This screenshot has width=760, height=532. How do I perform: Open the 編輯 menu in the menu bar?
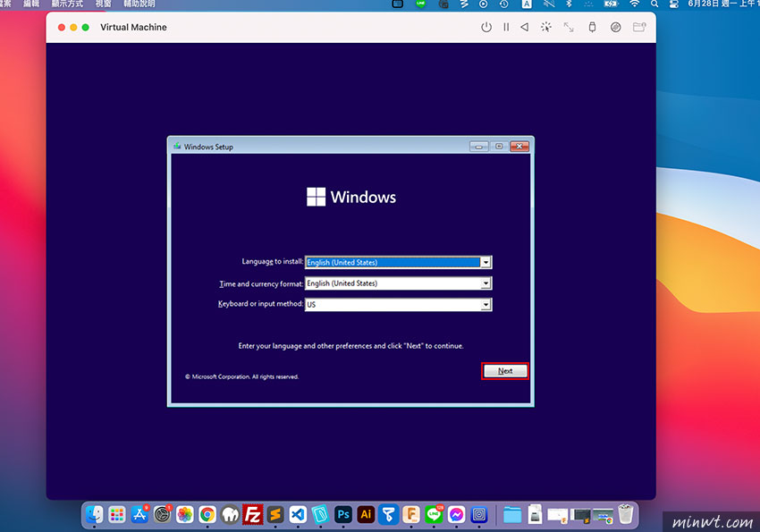point(31,4)
